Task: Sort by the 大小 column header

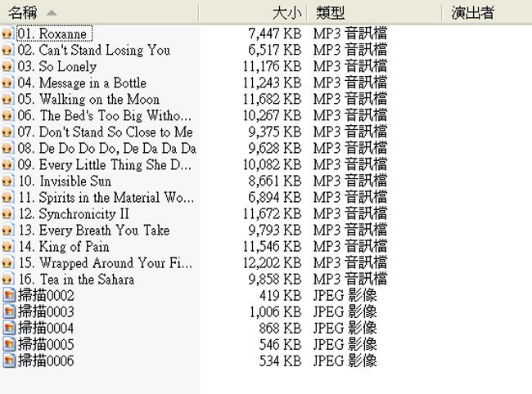Action: pyautogui.click(x=253, y=13)
